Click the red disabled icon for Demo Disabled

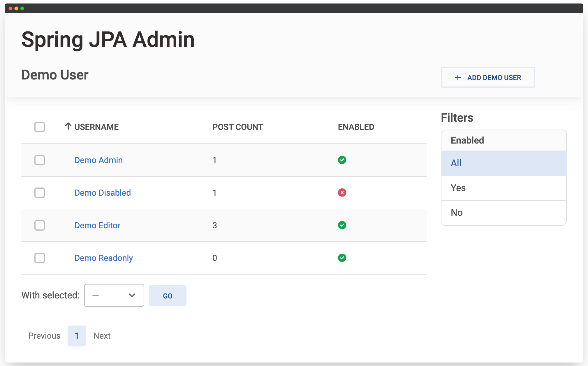coord(342,192)
